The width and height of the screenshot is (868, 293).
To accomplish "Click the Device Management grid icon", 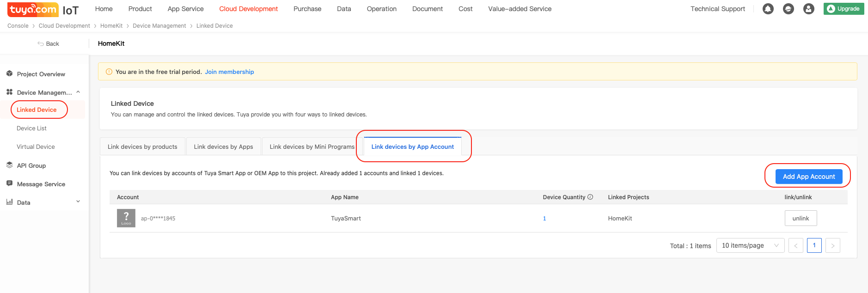I will pos(9,92).
